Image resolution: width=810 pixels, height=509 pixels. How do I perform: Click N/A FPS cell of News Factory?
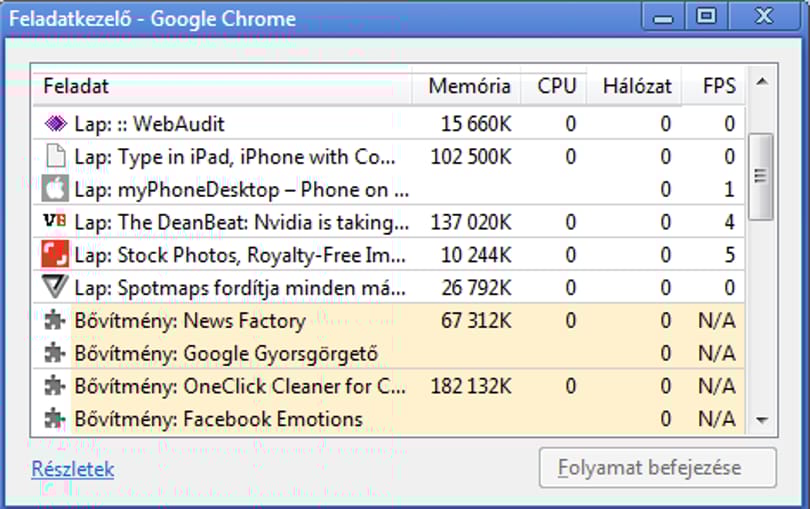[x=716, y=320]
